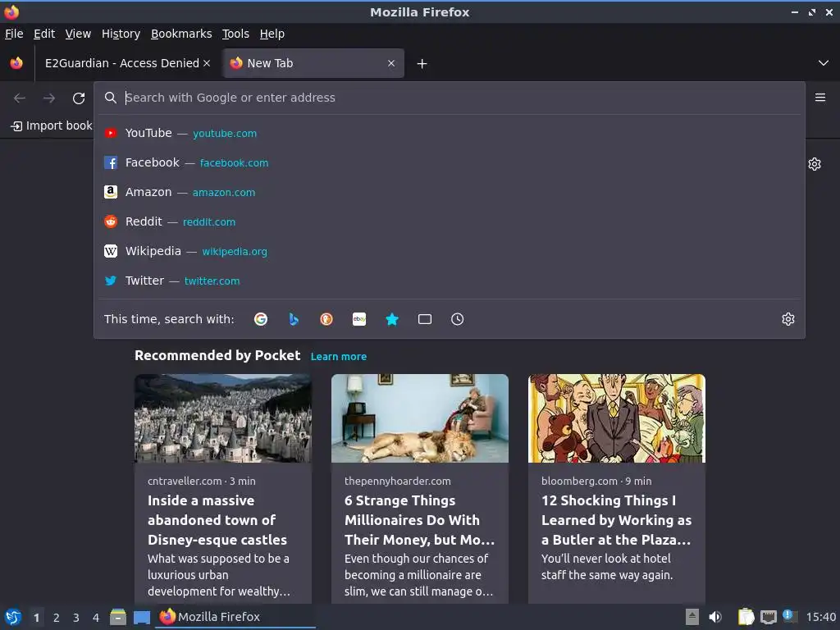This screenshot has width=840, height=630.
Task: Click the show desktop taskbar icon
Action: click(141, 617)
